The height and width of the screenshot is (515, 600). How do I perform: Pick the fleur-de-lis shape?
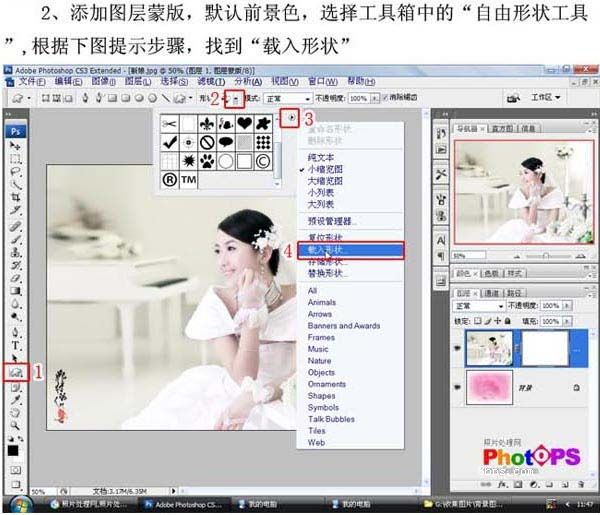(x=207, y=123)
